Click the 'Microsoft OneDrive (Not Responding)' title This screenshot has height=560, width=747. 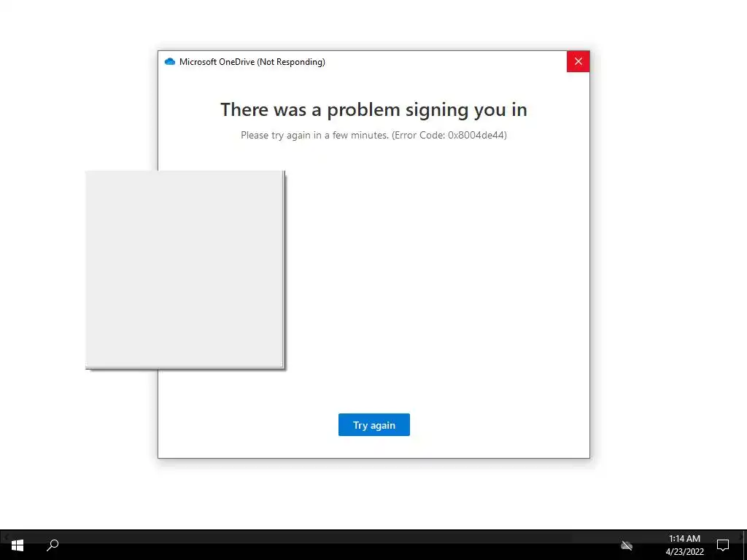click(252, 62)
